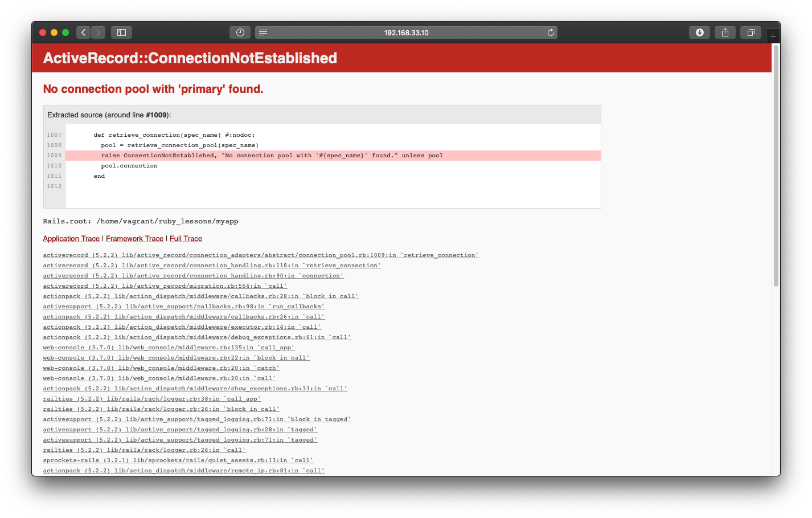
Task: Open tagged_logging.rb:71 block in tagged trace
Action: [197, 419]
